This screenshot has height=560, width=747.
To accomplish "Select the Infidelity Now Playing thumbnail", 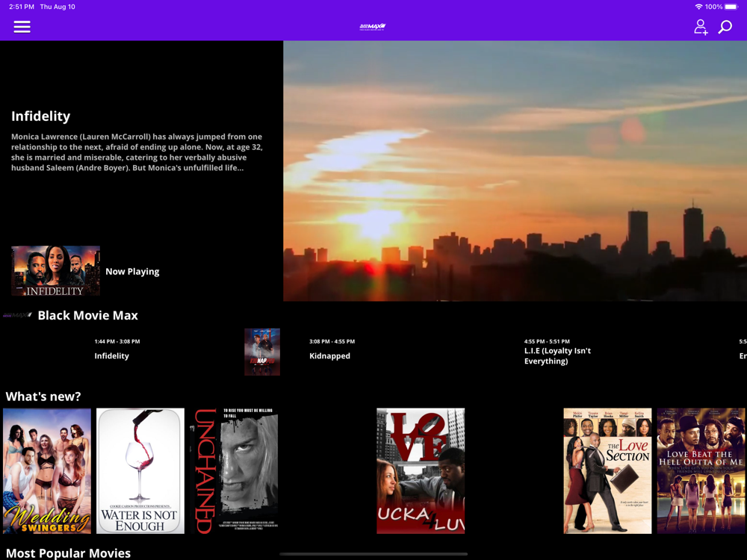I will pos(56,270).
